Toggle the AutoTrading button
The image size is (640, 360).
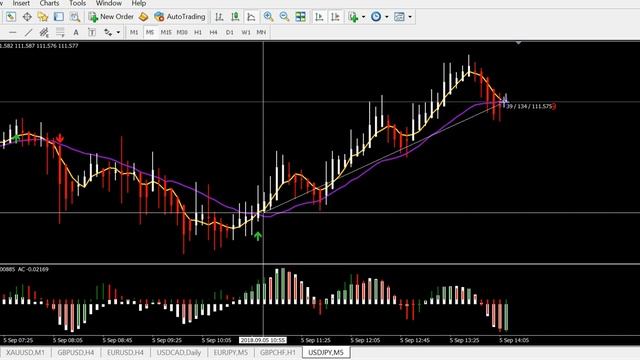coord(180,17)
